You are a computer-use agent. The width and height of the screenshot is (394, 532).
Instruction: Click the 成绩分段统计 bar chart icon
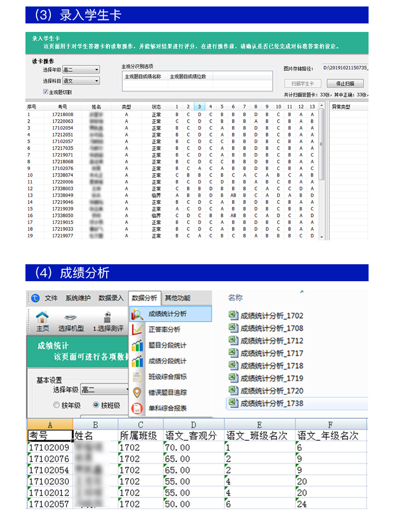pyautogui.click(x=137, y=361)
